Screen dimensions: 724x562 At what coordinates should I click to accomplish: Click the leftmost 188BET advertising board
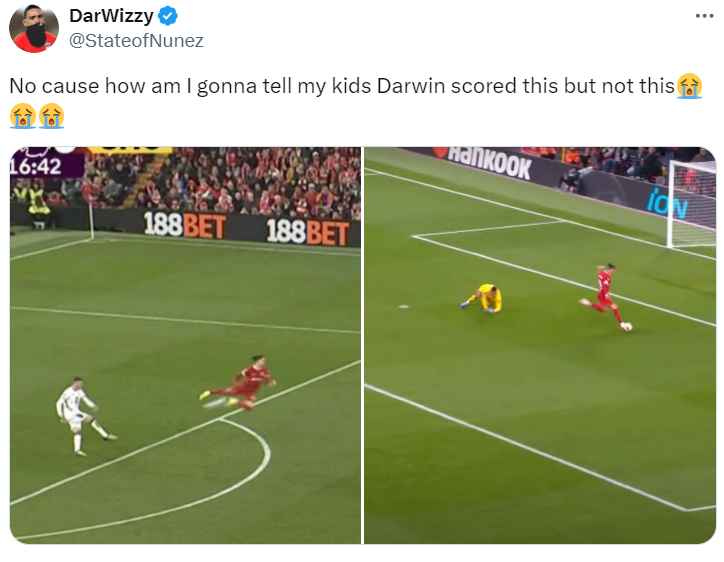[185, 225]
